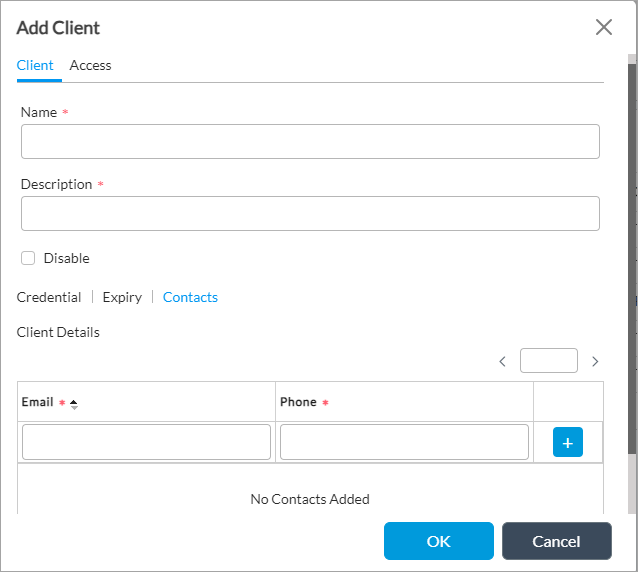Click the page number box

tap(548, 361)
